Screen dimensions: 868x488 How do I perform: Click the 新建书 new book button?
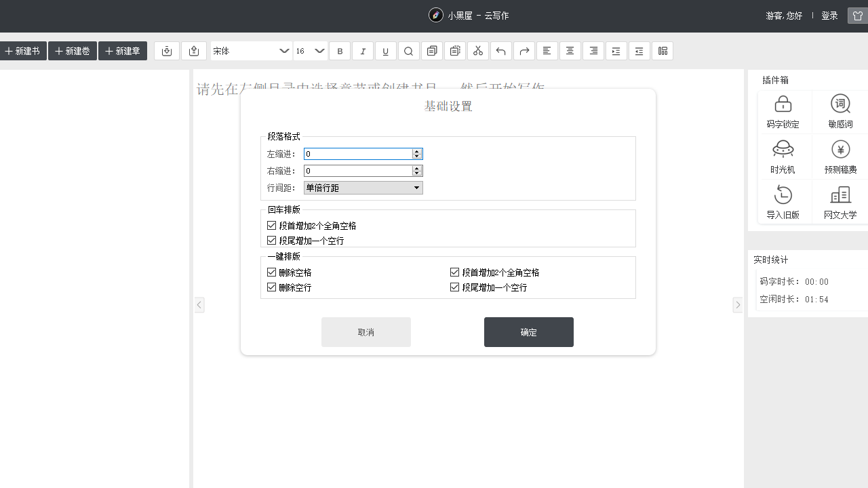tap(23, 51)
